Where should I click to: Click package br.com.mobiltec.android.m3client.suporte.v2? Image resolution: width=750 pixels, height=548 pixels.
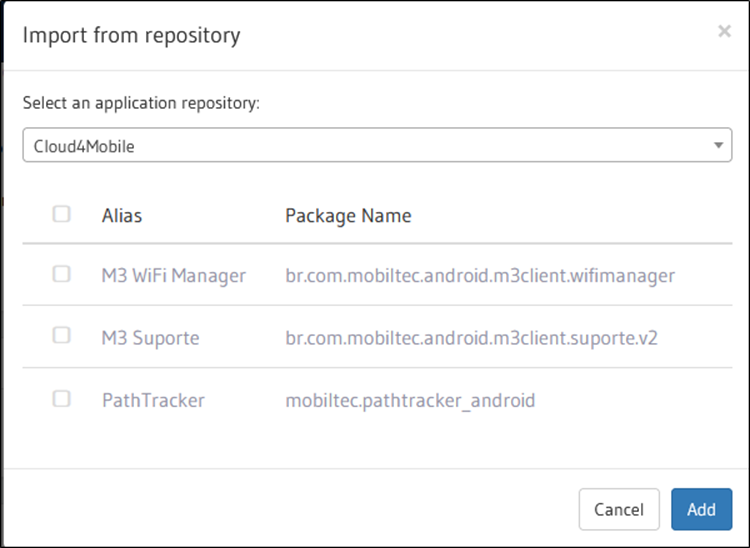click(x=471, y=338)
